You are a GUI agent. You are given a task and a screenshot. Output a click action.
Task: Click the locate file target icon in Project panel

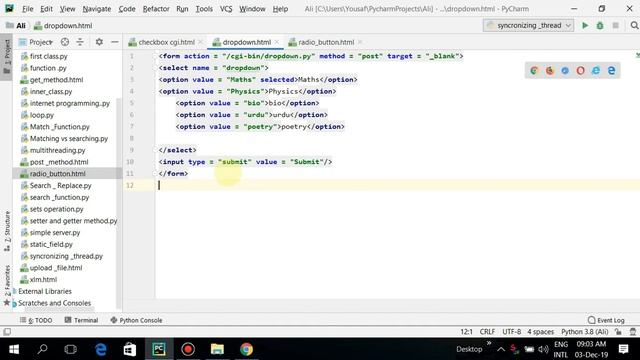click(x=64, y=42)
